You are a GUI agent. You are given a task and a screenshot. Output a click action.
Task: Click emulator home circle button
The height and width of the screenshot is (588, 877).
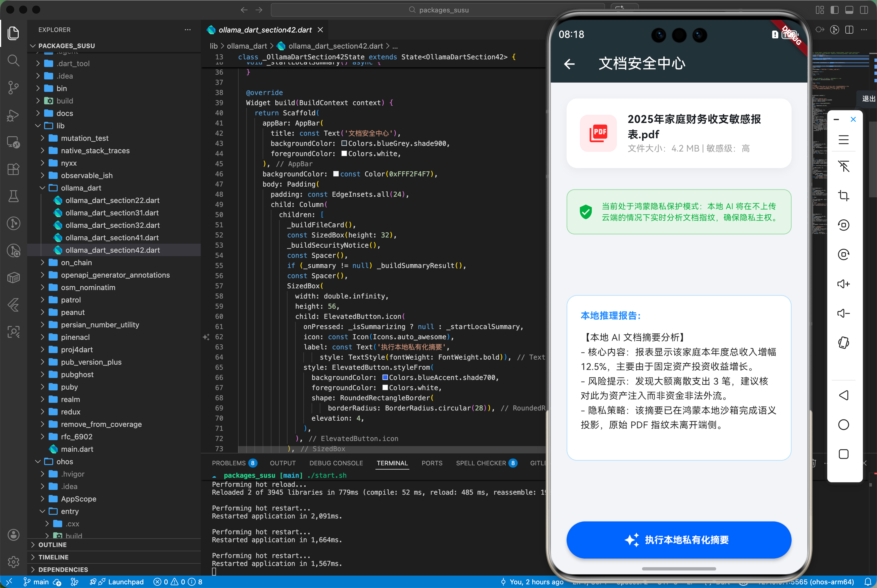tap(843, 425)
